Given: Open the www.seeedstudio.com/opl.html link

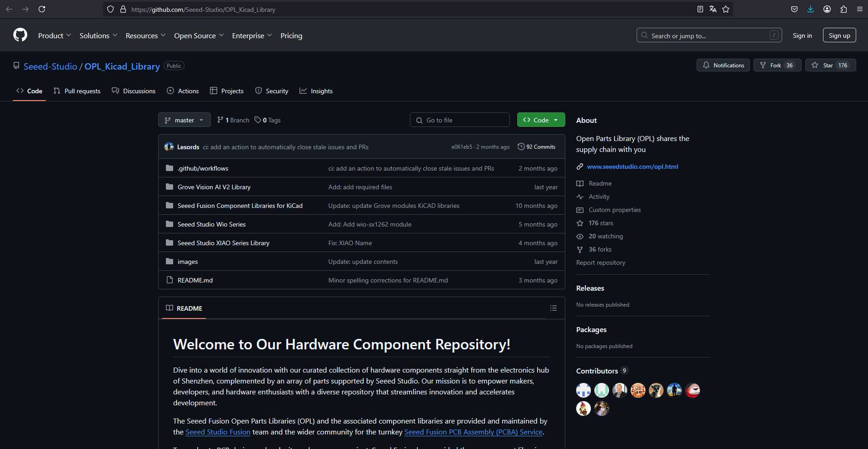Looking at the screenshot, I should click(632, 166).
